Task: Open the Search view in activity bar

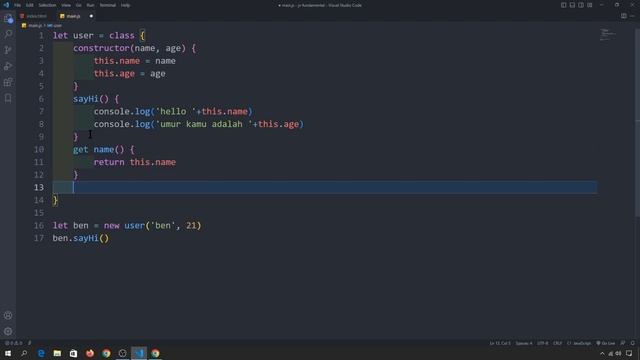Action: click(8, 34)
